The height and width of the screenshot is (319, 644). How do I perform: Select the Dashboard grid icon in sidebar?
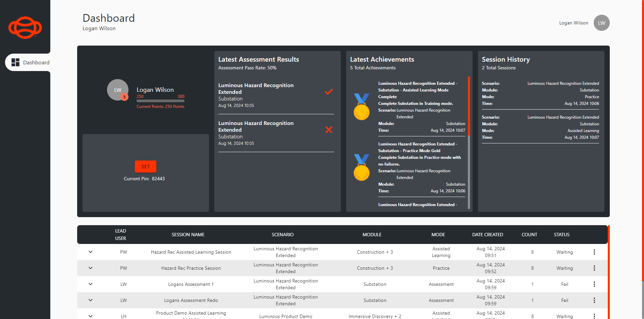[15, 62]
